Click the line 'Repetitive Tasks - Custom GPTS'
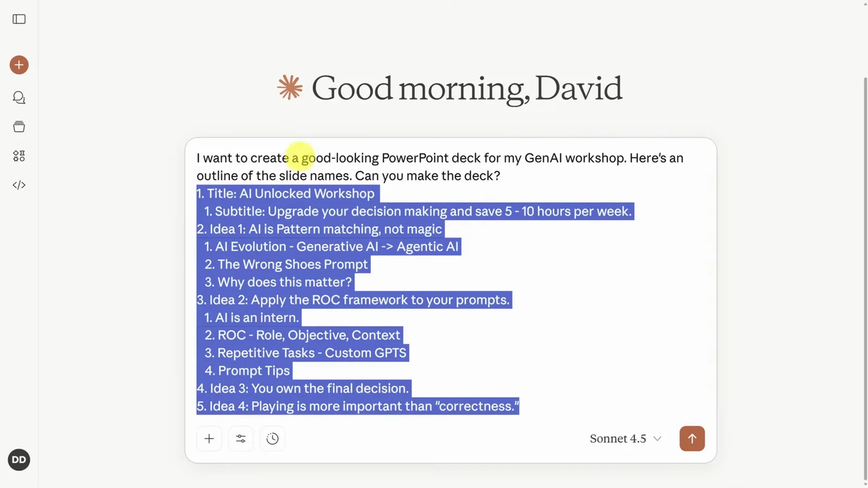868x488 pixels. coord(305,353)
